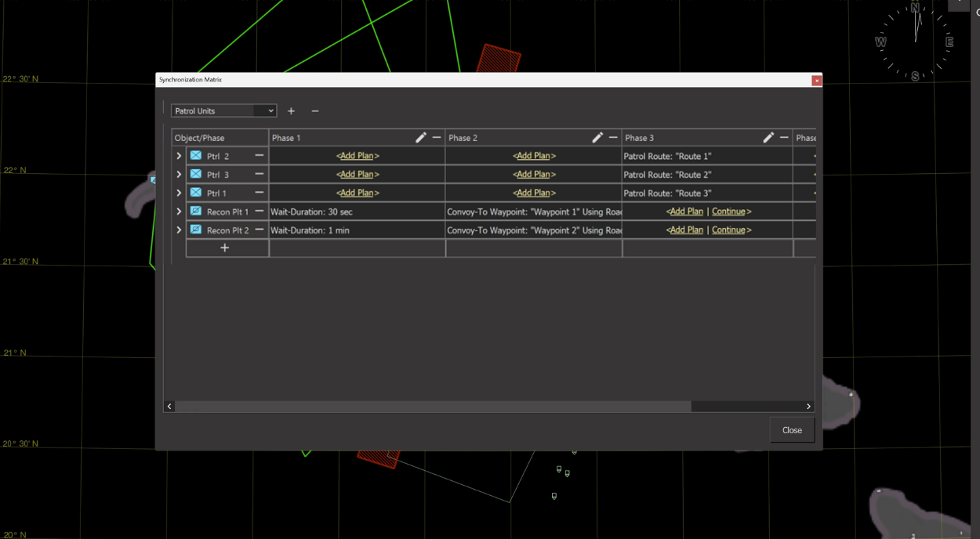Expand the Ptrl 2 row
Screen dimensions: 980x539
click(x=179, y=156)
